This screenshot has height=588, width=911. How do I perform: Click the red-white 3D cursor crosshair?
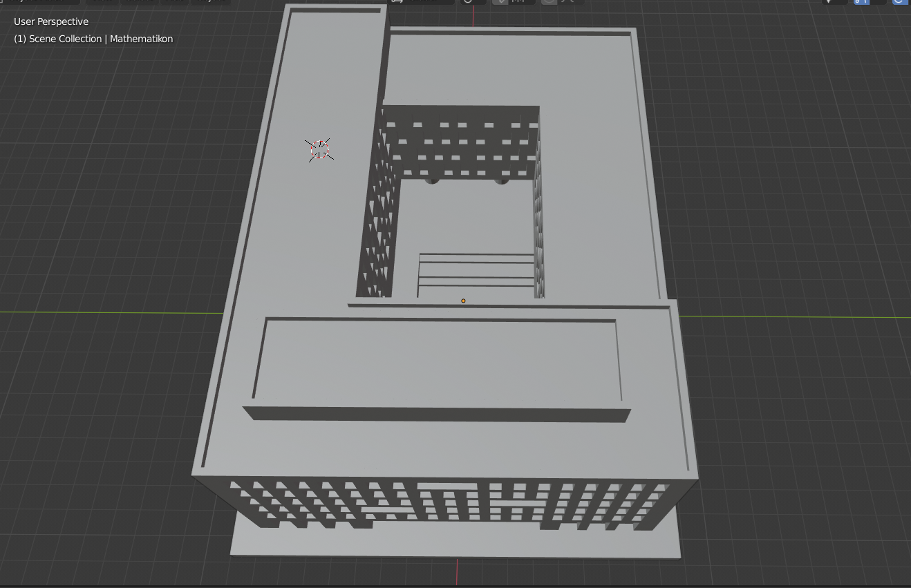click(x=319, y=149)
